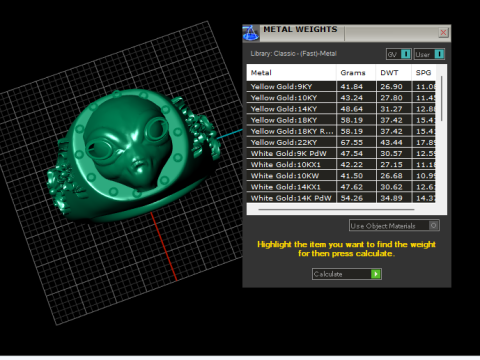
Task: Click the 27.15 DWT value
Action: click(391, 165)
